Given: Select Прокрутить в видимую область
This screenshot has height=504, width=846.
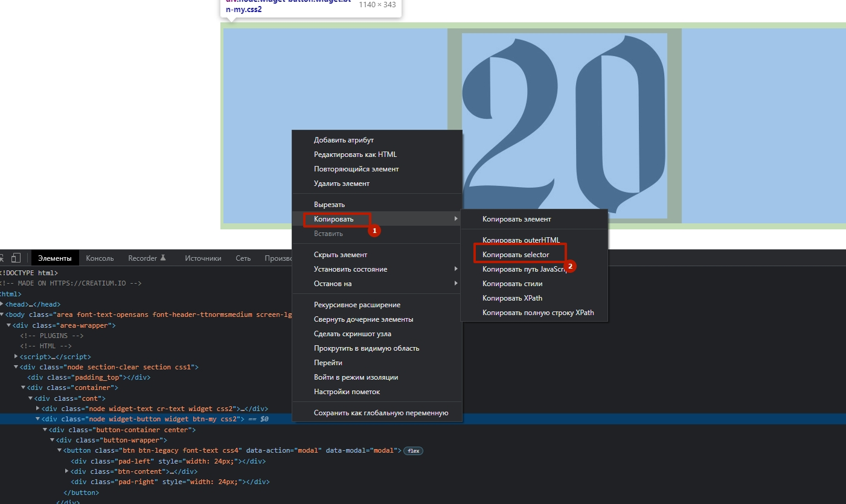Looking at the screenshot, I should pos(377,348).
